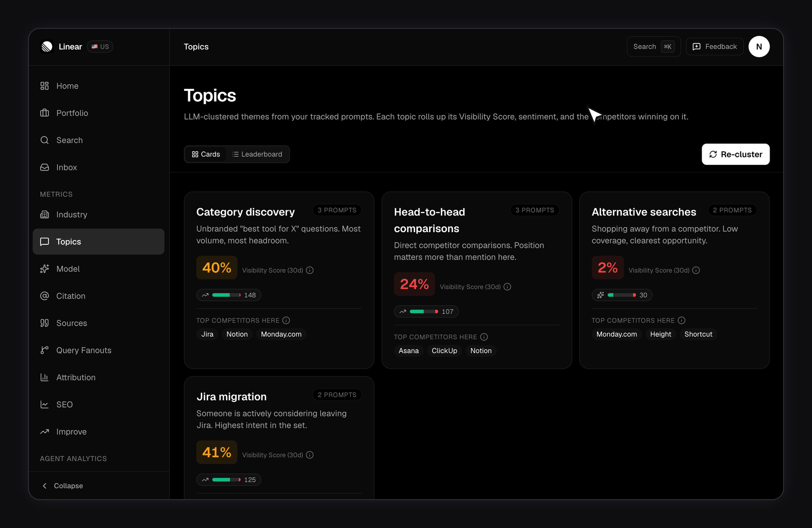This screenshot has height=528, width=812.
Task: Open the N user avatar menu
Action: pos(759,47)
